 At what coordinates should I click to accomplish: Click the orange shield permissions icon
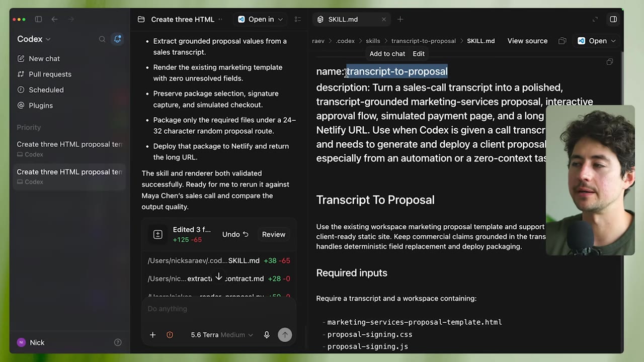click(170, 335)
